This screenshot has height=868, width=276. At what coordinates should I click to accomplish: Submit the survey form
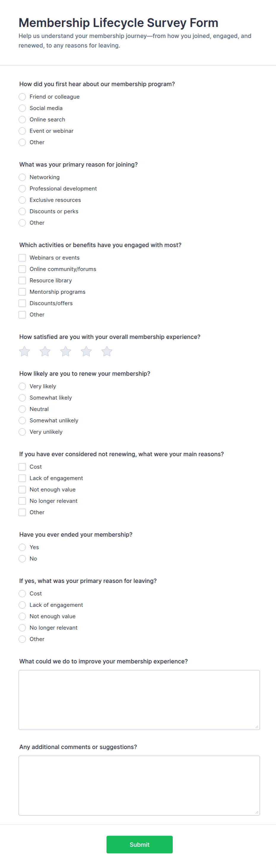coord(139,844)
